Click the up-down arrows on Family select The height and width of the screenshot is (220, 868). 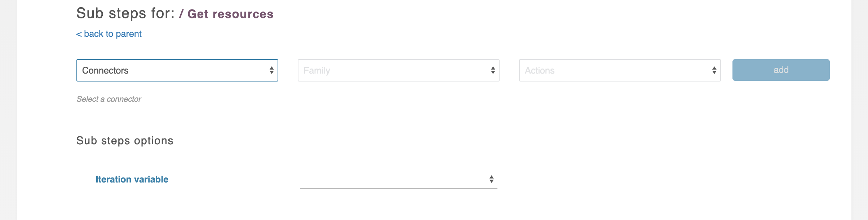pos(493,70)
